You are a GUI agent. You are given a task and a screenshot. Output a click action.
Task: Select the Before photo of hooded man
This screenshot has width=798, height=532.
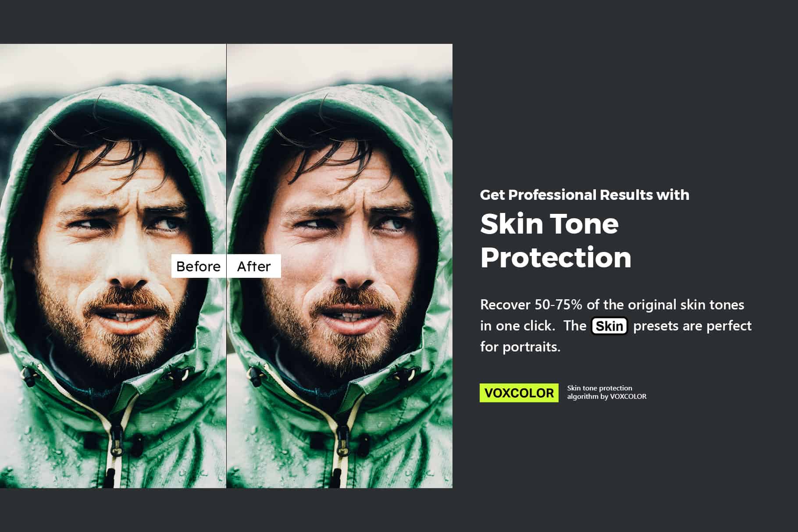click(113, 266)
